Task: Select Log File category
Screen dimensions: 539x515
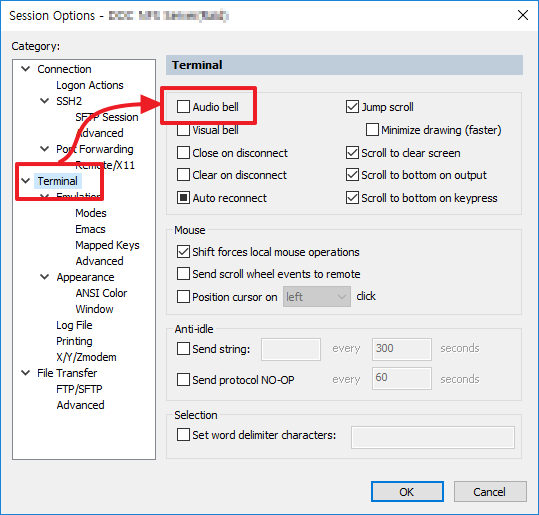Action: click(74, 325)
